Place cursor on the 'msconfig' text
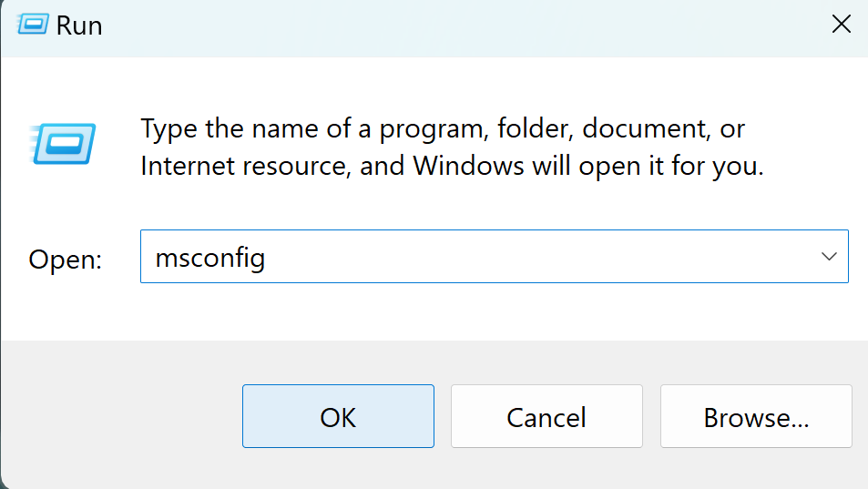 pyautogui.click(x=210, y=258)
